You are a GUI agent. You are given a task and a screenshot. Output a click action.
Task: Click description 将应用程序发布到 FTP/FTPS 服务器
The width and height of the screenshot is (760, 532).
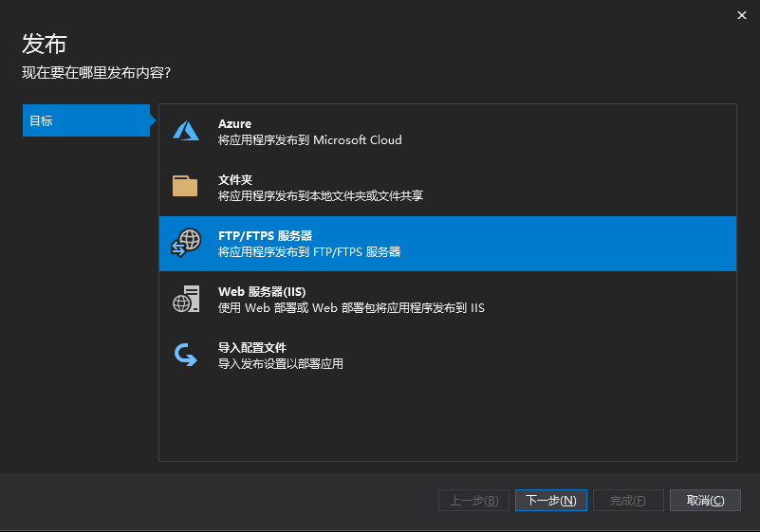pyautogui.click(x=309, y=252)
